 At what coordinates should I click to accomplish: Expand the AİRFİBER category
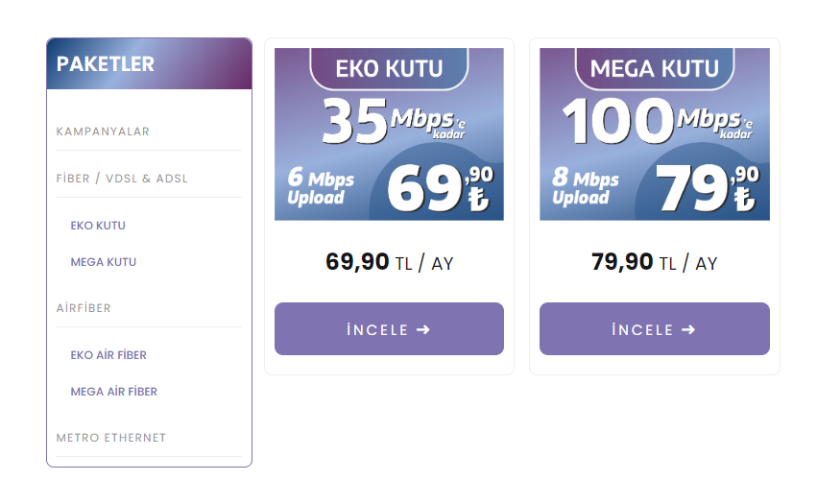tap(84, 308)
